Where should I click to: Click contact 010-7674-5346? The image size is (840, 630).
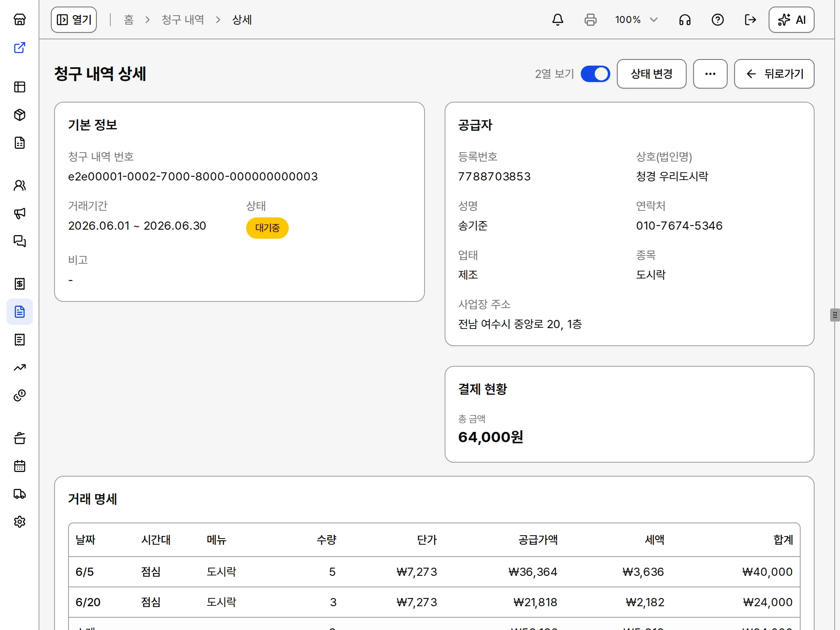[x=679, y=226]
